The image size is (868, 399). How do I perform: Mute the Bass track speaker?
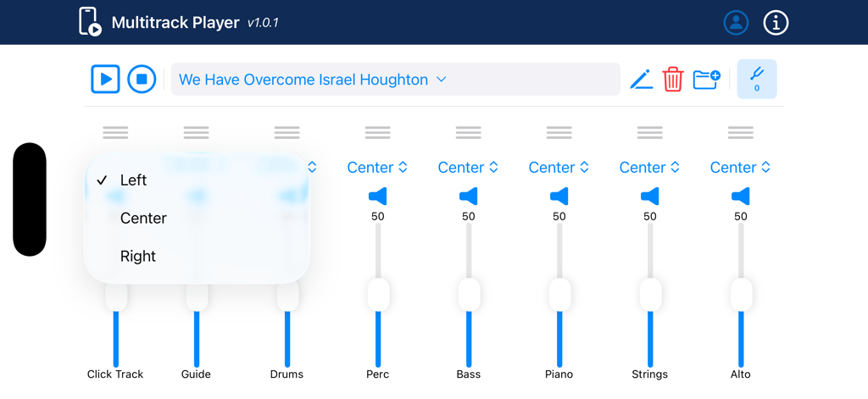(x=469, y=197)
